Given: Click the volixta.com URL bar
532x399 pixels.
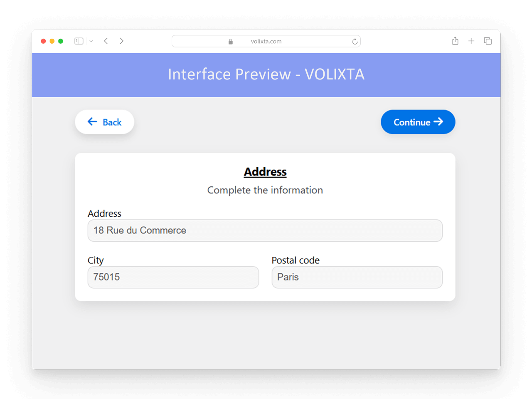Looking at the screenshot, I should [x=266, y=41].
